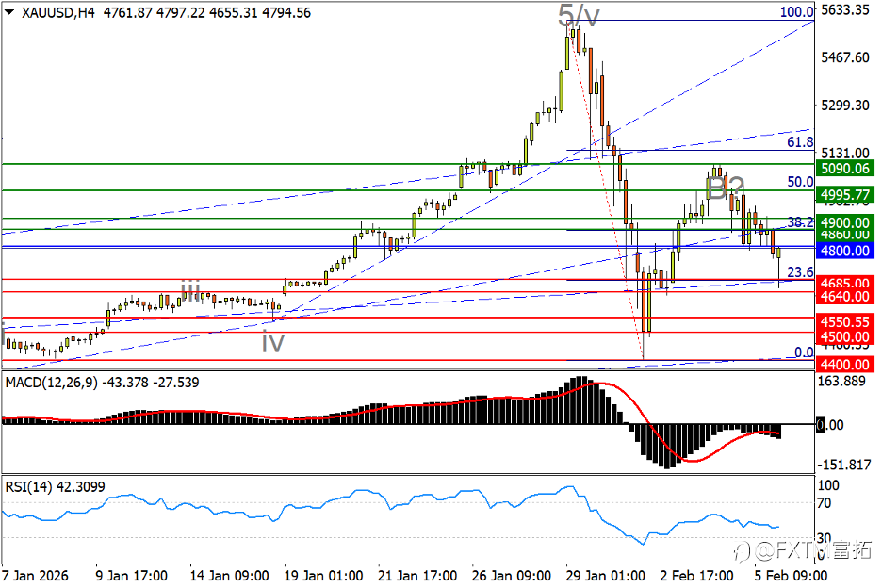The width and height of the screenshot is (882, 588).
Task: Click the red 4550.55 price tag
Action: [x=845, y=322]
